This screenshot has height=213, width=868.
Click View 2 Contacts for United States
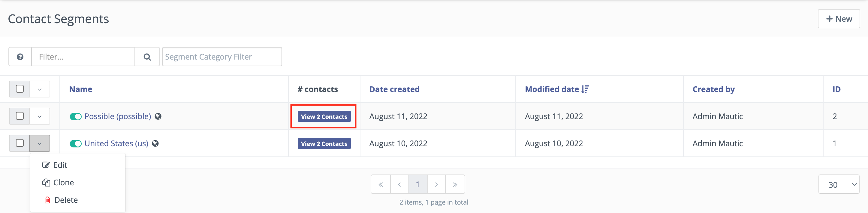coord(324,144)
